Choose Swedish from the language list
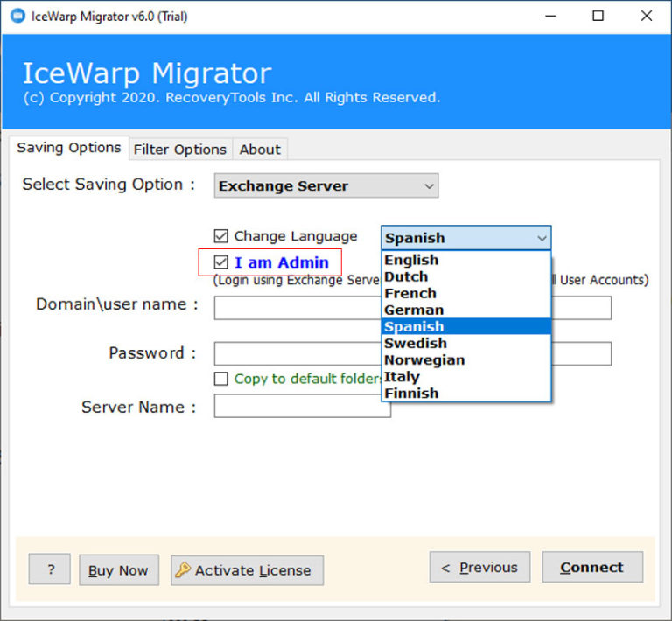This screenshot has height=621, width=672. 465,343
